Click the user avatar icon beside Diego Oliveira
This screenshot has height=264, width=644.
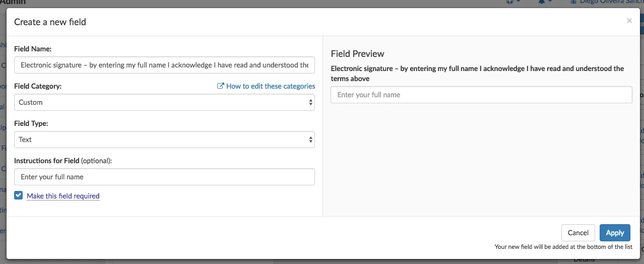coord(573,3)
